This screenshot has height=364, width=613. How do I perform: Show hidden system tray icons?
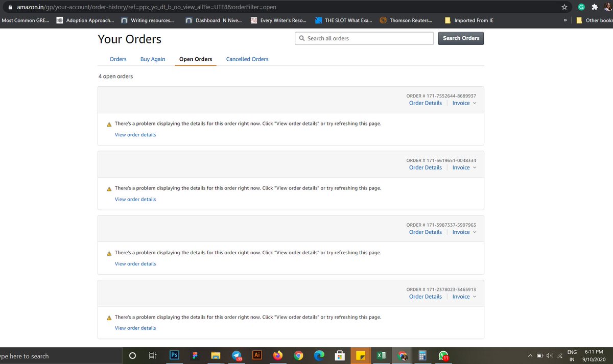(530, 356)
